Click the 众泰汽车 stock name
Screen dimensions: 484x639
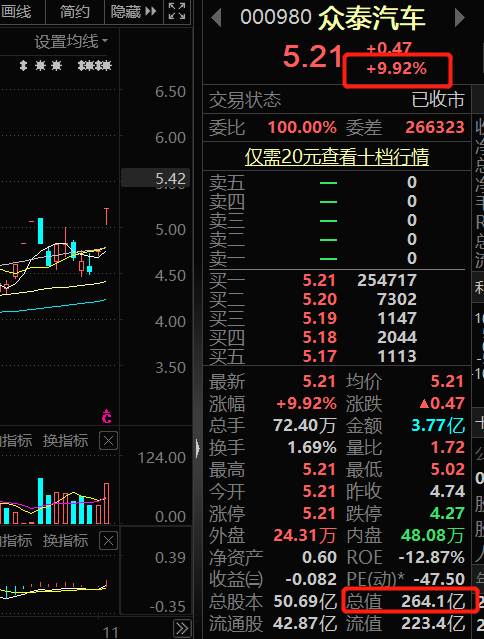click(371, 18)
